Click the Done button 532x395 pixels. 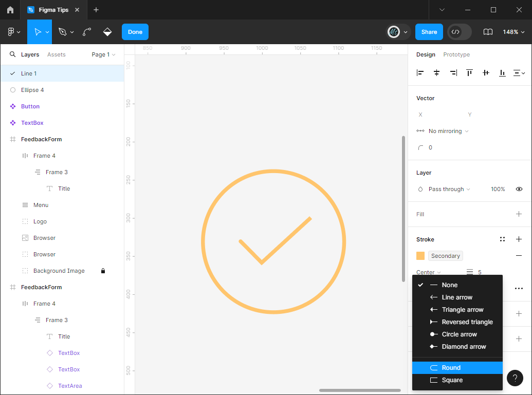click(135, 32)
